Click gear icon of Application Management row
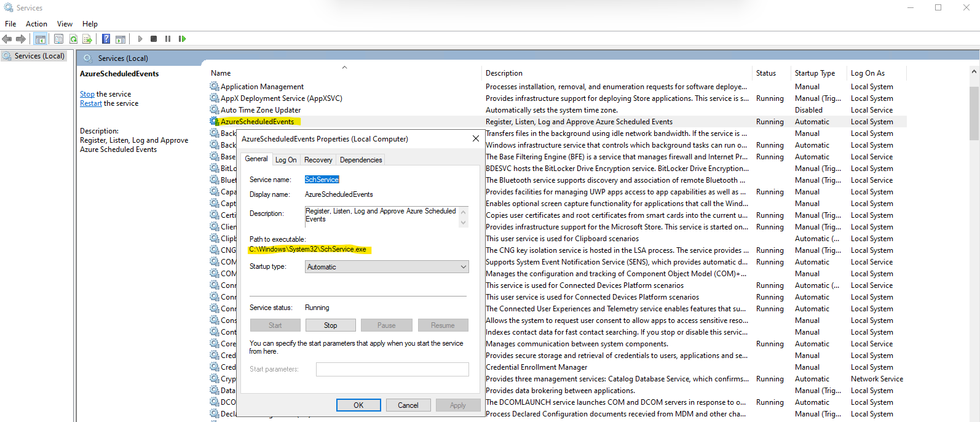This screenshot has width=980, height=422. (x=214, y=87)
